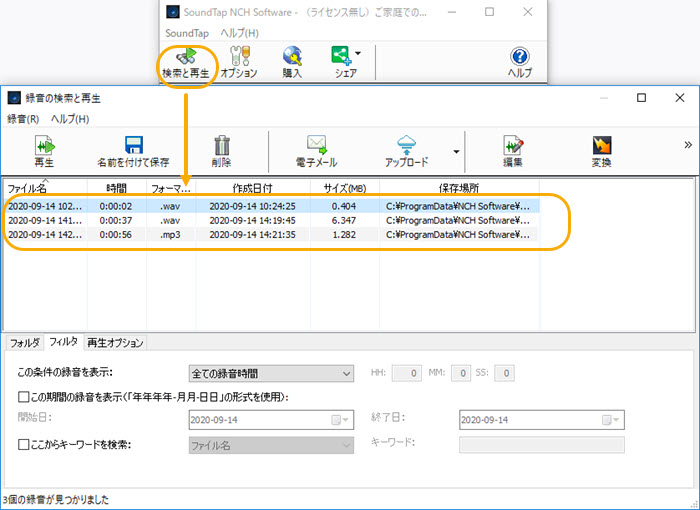The image size is (700, 510).
Task: Open ヘルプ(H) menu in SoundTap window
Action: [239, 33]
